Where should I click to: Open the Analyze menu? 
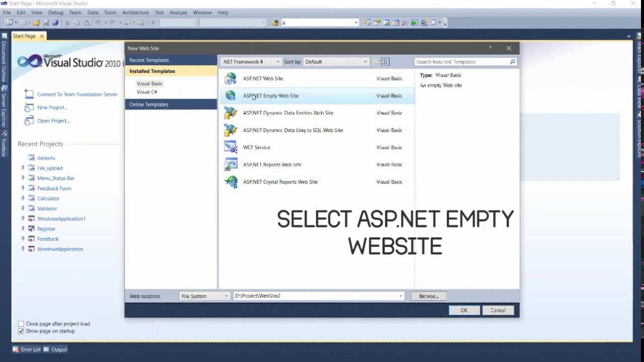(x=178, y=13)
